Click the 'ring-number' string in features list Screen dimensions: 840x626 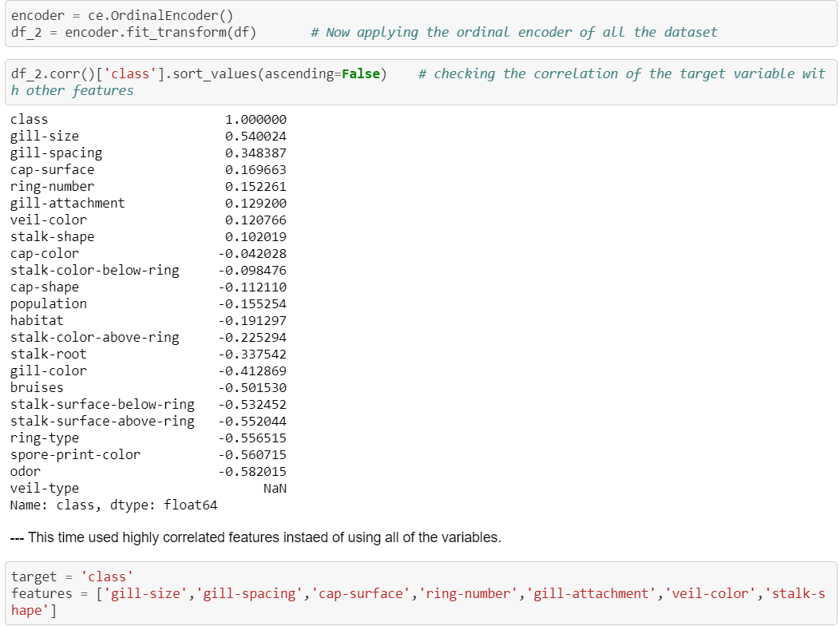(x=468, y=593)
